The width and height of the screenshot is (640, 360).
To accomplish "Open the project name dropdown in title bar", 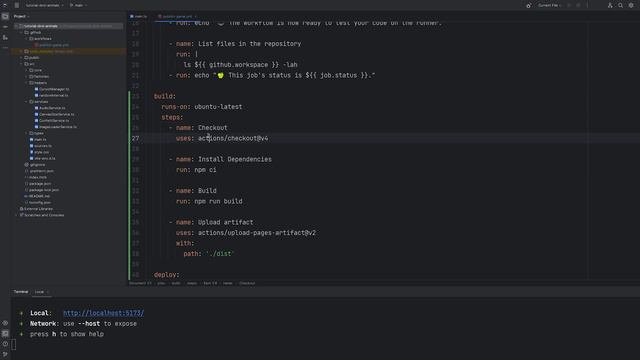I will [44, 5].
